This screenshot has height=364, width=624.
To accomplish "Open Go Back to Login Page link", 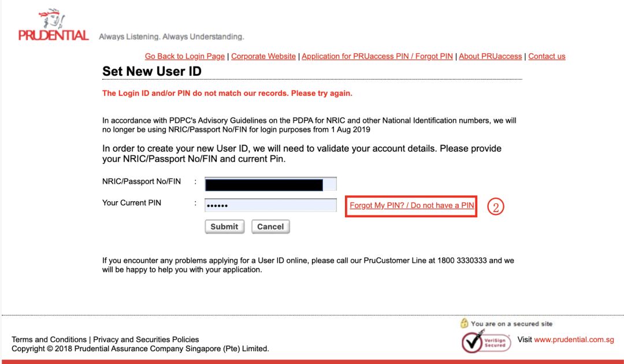I will [185, 56].
